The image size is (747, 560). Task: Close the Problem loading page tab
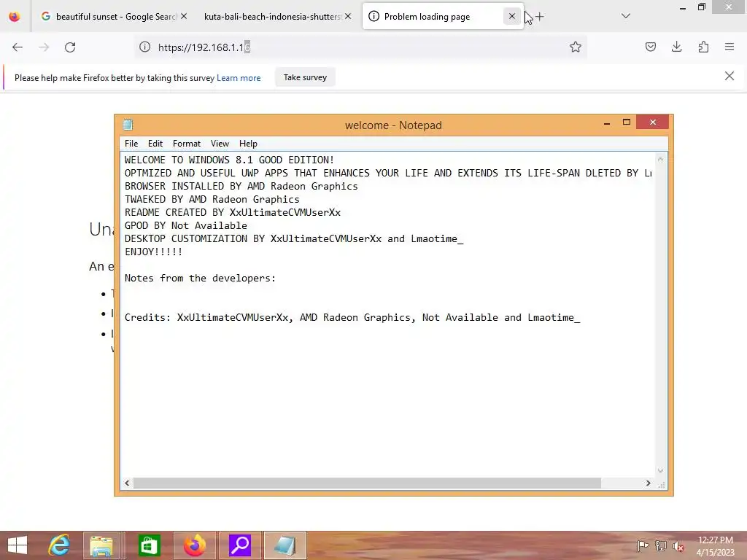[x=512, y=17]
